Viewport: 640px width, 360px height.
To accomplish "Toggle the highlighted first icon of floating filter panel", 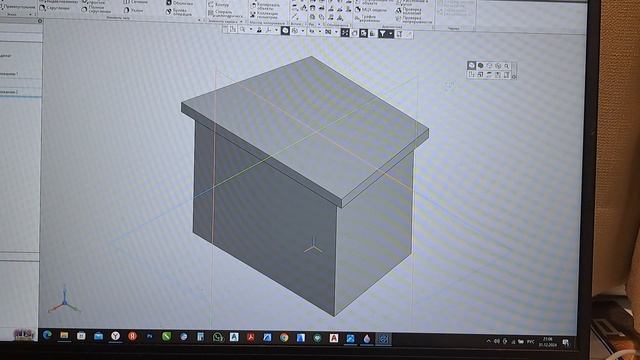I will (471, 65).
